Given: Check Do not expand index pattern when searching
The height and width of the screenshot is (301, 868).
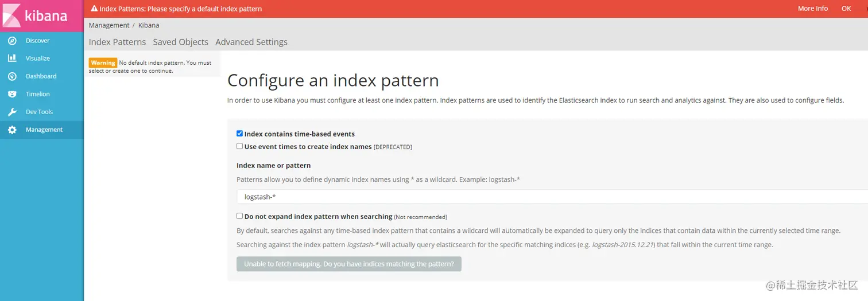Looking at the screenshot, I should [x=240, y=216].
